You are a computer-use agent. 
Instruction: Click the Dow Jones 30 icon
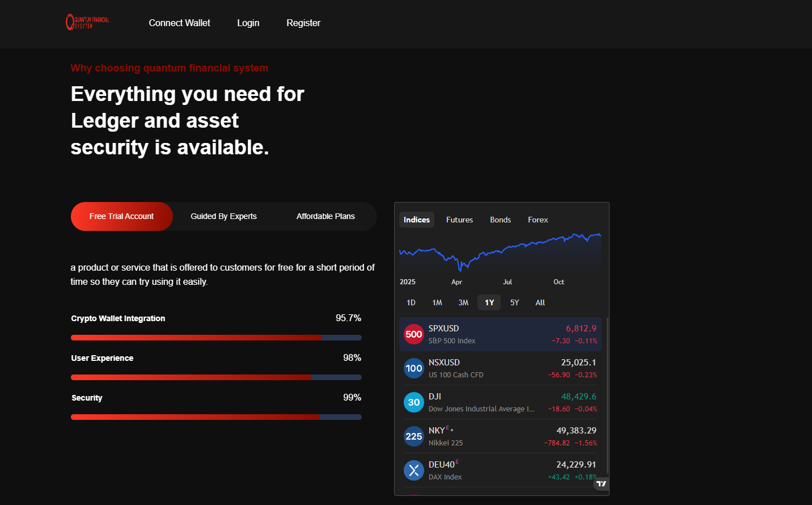(414, 402)
